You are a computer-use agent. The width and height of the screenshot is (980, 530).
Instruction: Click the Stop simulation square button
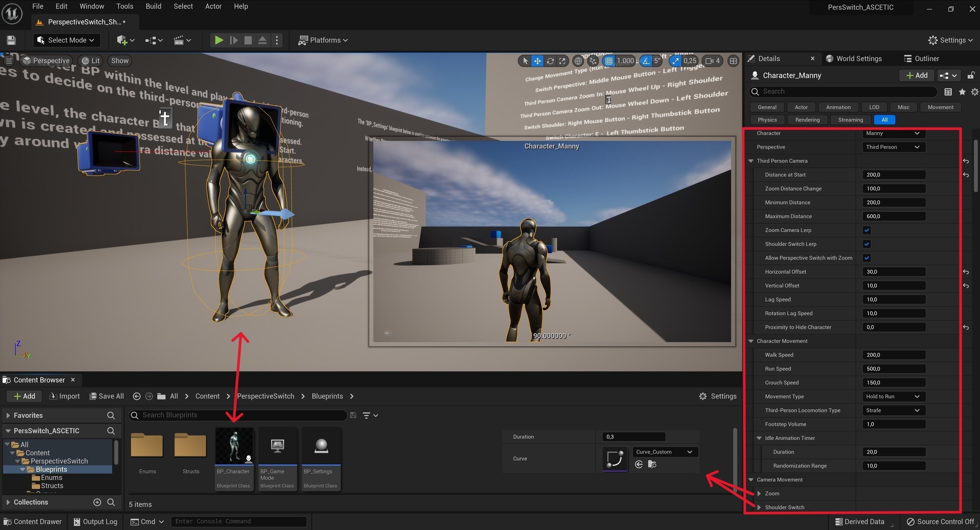click(x=248, y=40)
